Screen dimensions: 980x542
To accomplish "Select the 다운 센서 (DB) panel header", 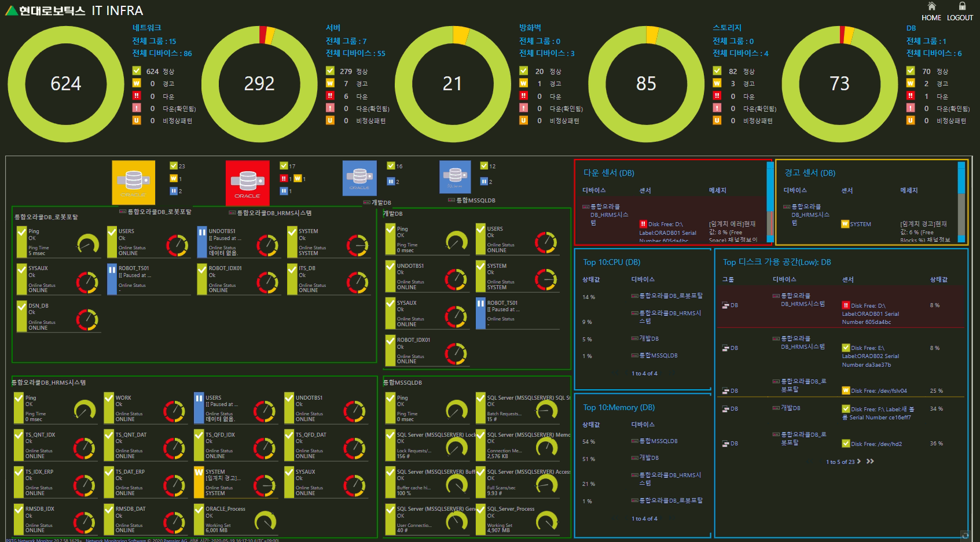I will [609, 172].
